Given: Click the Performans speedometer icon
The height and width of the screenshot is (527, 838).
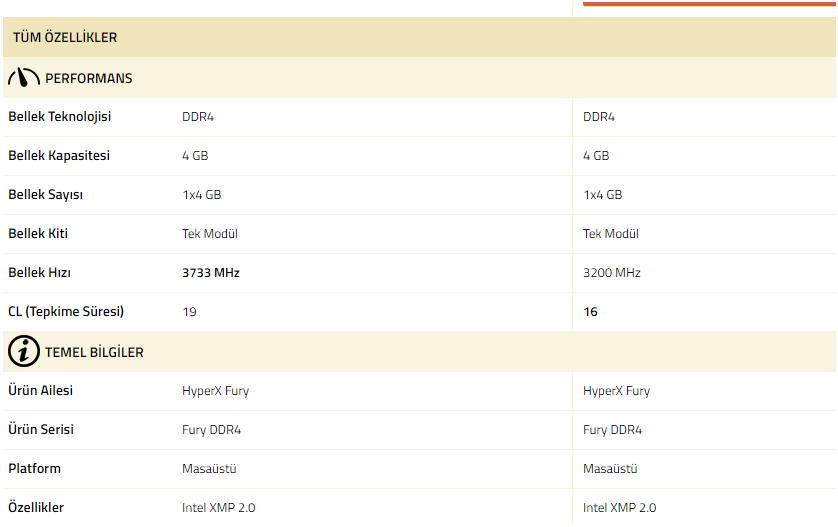Looking at the screenshot, I should click(x=24, y=78).
